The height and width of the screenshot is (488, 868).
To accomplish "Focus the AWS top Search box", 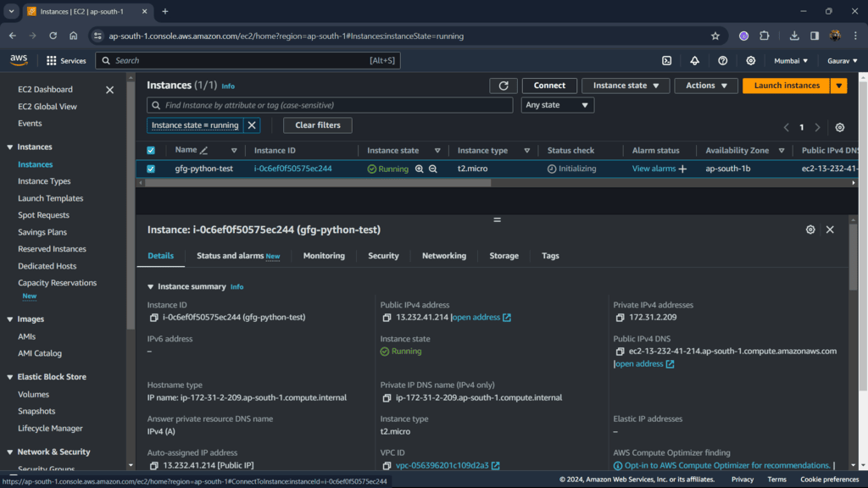I will 248,61.
